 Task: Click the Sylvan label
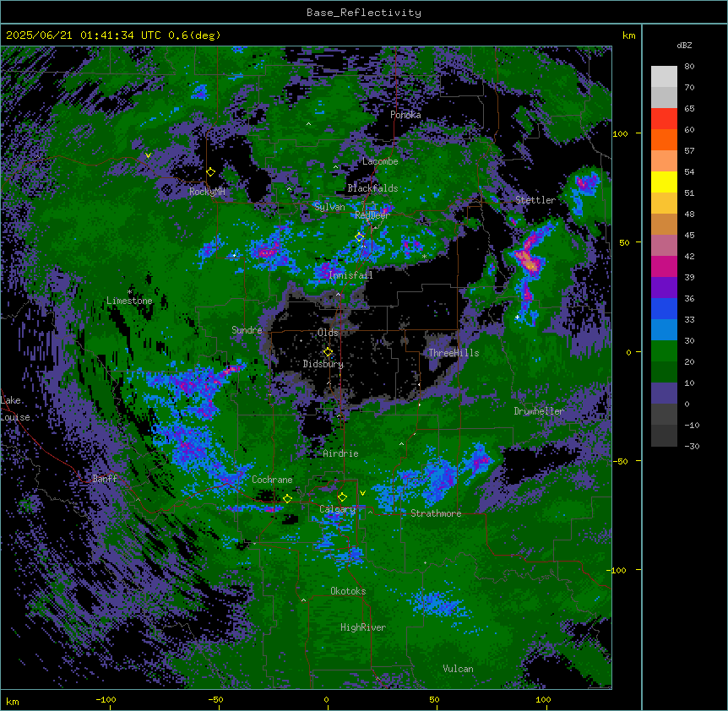329,207
